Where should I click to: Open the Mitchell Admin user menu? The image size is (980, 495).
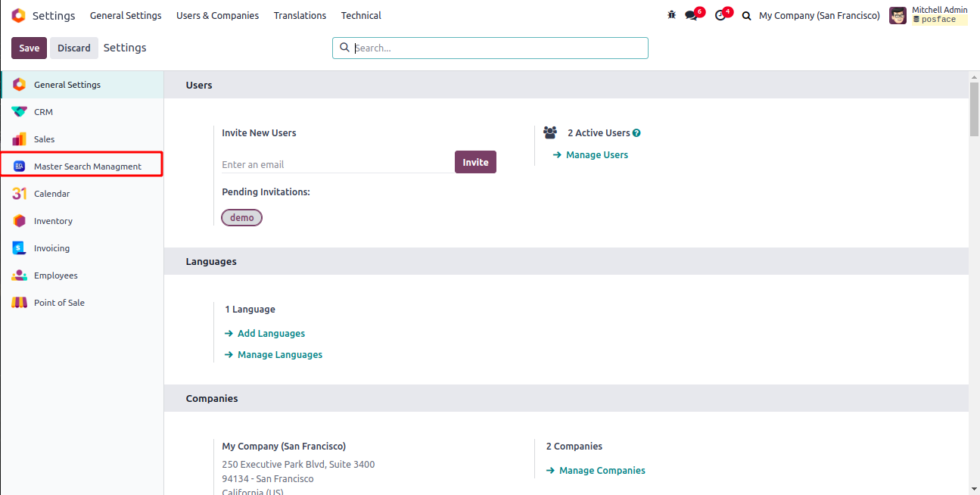point(929,15)
